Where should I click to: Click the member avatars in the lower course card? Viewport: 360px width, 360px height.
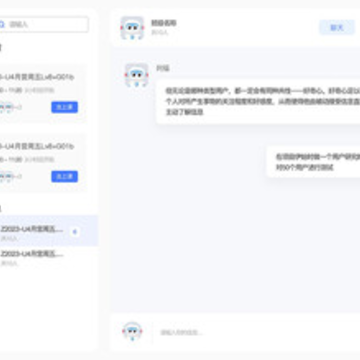7,177
